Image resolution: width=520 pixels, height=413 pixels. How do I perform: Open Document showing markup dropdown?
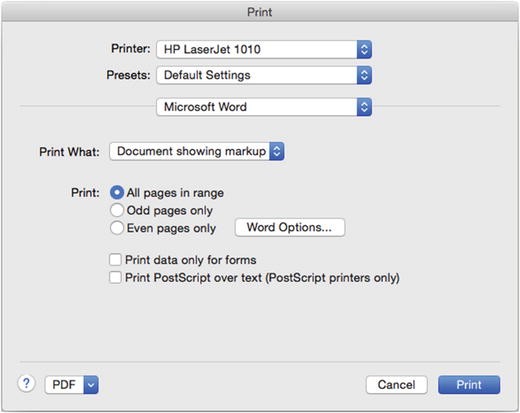pos(197,151)
